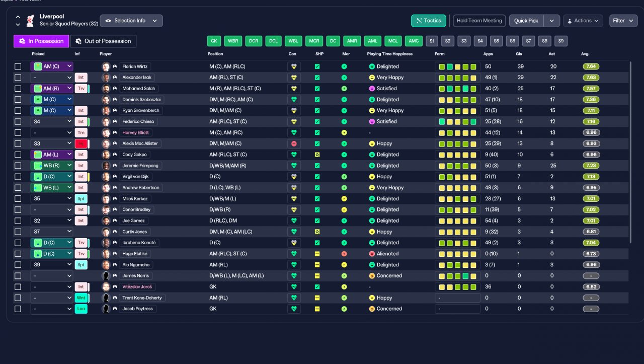The image size is (644, 364).
Task: Open Vítězslav Jaroš player link
Action: coord(137,287)
